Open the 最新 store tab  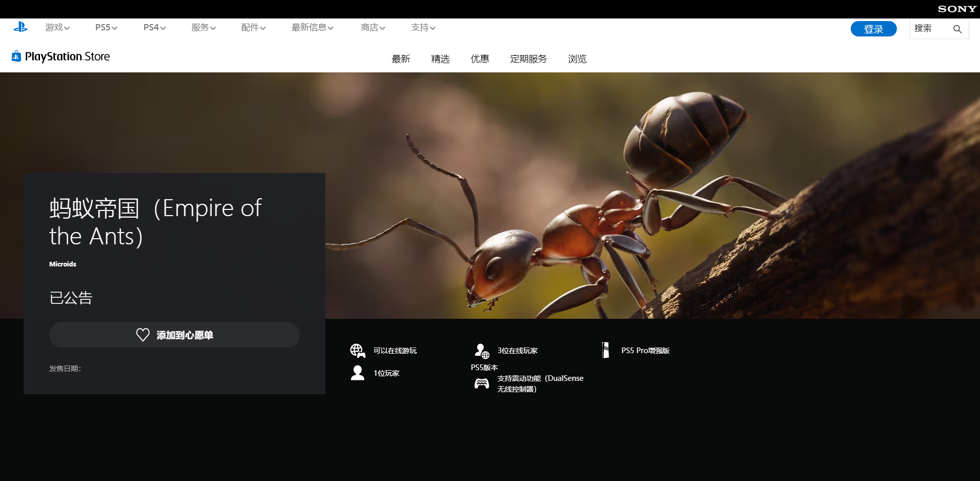click(401, 59)
